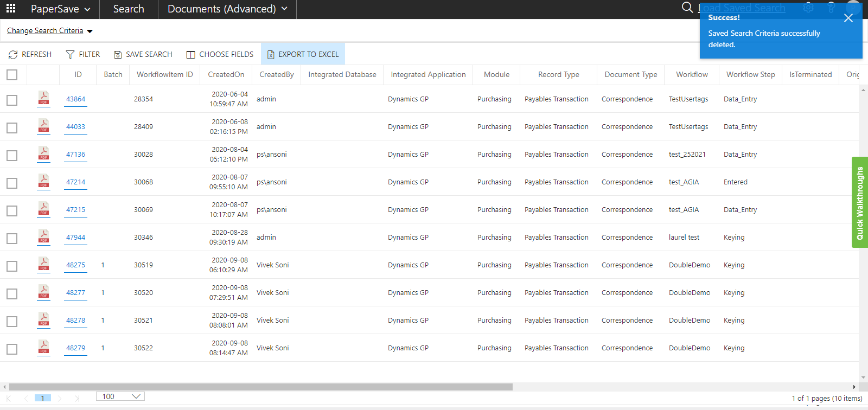Image resolution: width=868 pixels, height=410 pixels.
Task: Open the Quick Walkthroughs side tab
Action: point(860,202)
